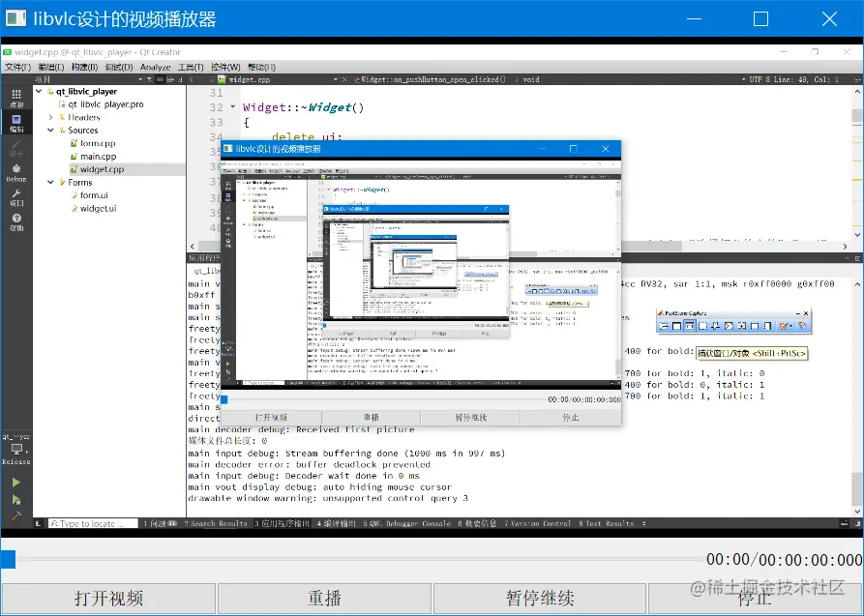Open the Release kit selector monitor icon
Viewport: 864px width, 616px height.
click(16, 449)
